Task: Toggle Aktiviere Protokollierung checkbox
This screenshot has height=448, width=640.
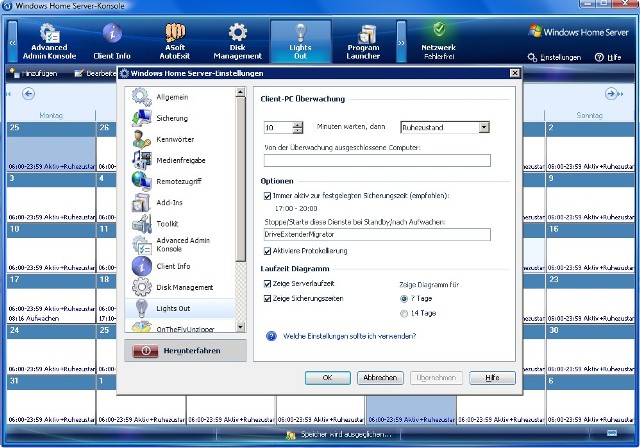Action: coord(267,251)
